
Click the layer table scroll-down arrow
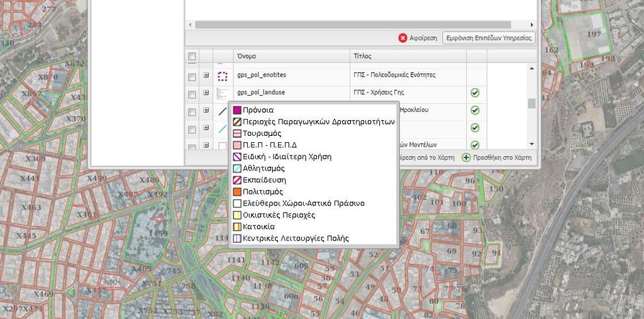click(x=532, y=144)
